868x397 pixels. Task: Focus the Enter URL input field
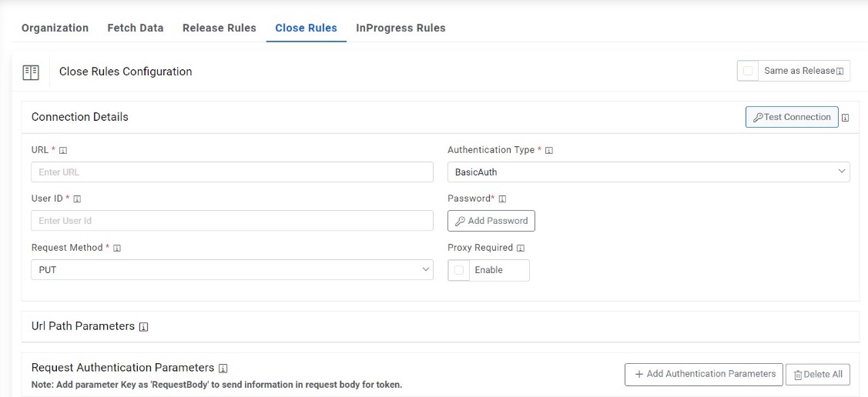tap(232, 172)
